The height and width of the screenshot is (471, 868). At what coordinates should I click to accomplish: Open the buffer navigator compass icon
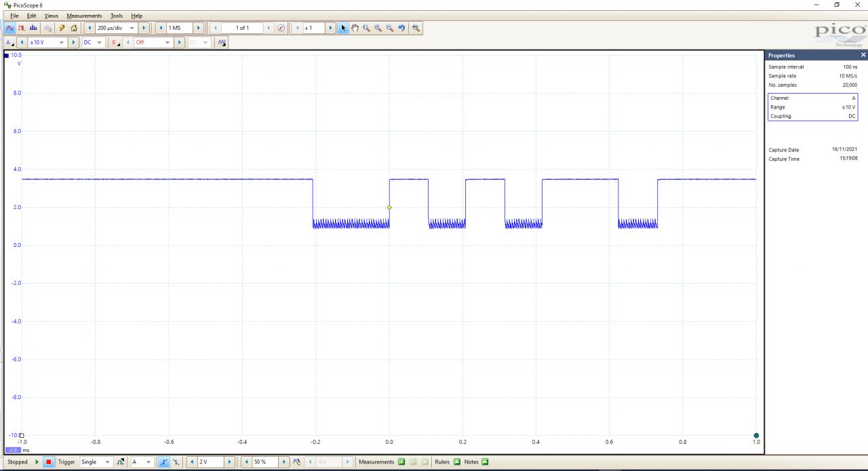click(x=281, y=28)
